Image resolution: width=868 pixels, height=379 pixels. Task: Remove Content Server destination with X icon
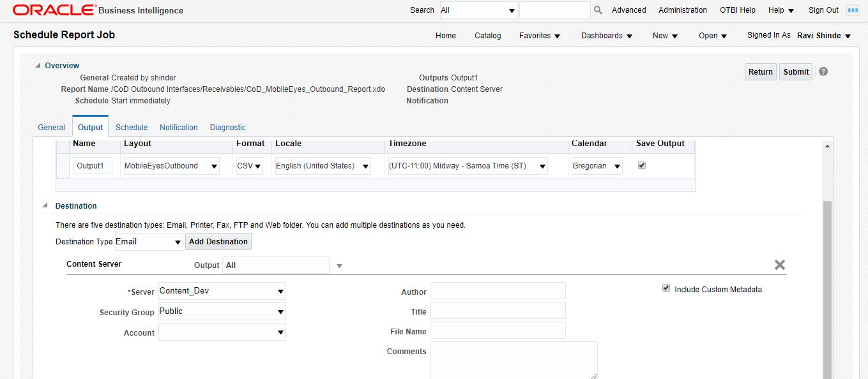tap(780, 265)
